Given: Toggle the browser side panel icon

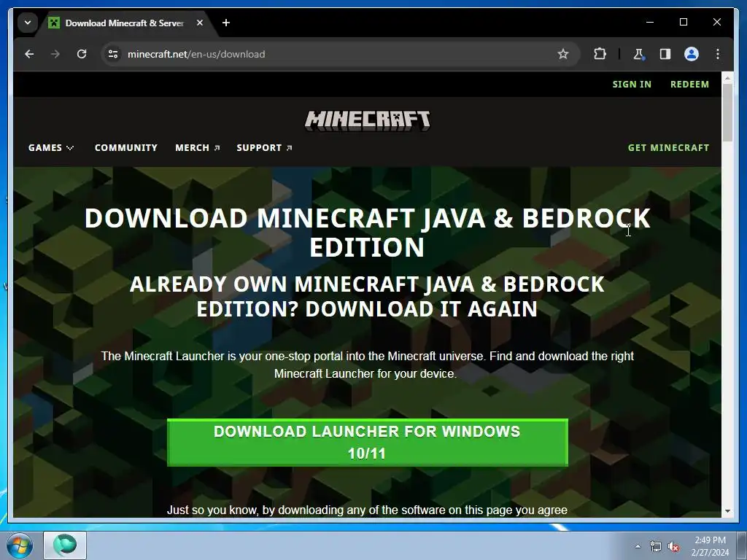Looking at the screenshot, I should [x=665, y=54].
